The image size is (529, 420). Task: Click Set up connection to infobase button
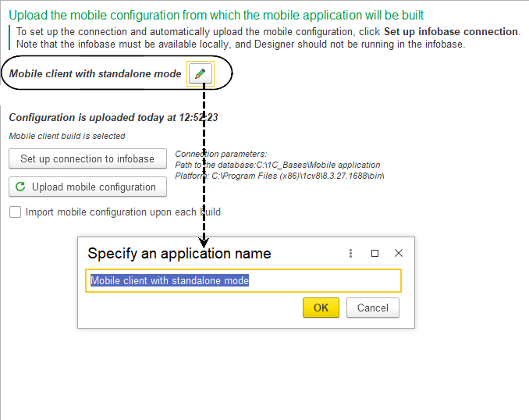(x=87, y=159)
